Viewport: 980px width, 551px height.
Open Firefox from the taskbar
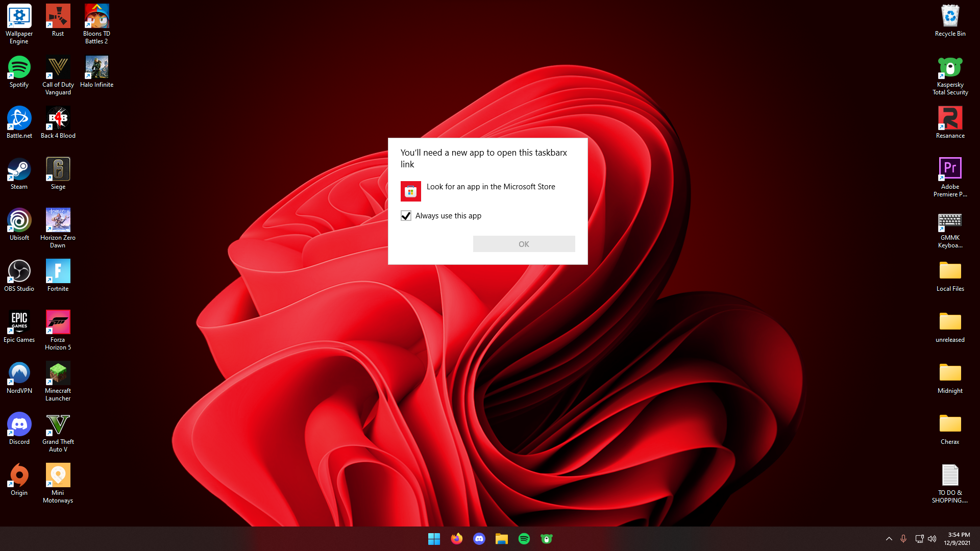point(457,538)
